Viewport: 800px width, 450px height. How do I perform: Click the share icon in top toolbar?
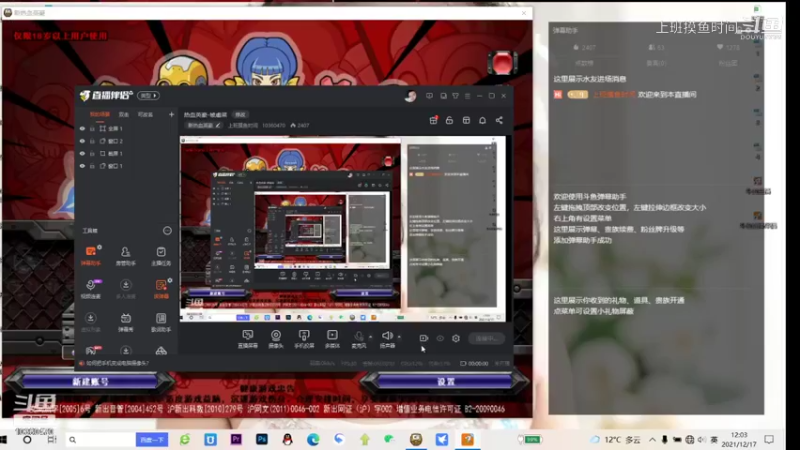pyautogui.click(x=499, y=120)
